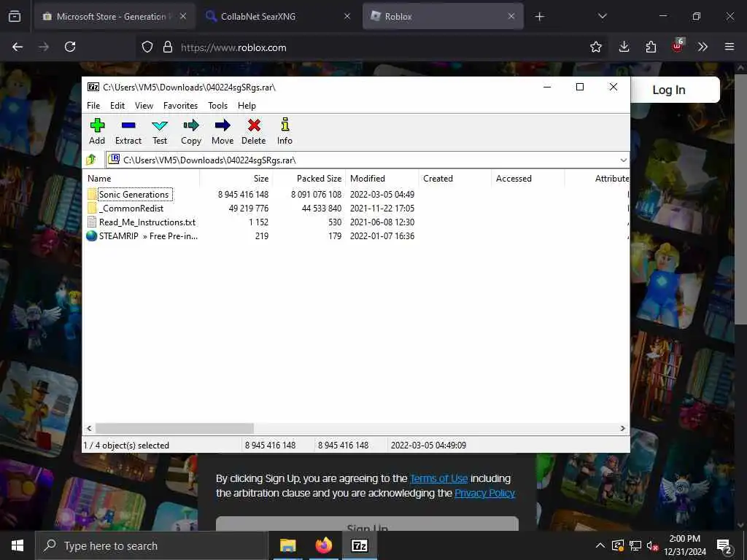
Task: Go up one folder level icon
Action: click(91, 160)
